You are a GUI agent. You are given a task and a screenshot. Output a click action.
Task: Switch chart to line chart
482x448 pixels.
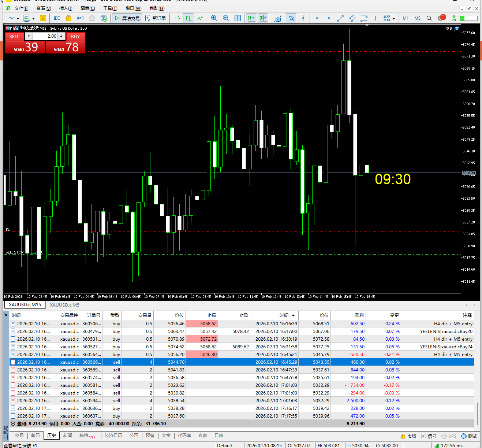tap(200, 18)
